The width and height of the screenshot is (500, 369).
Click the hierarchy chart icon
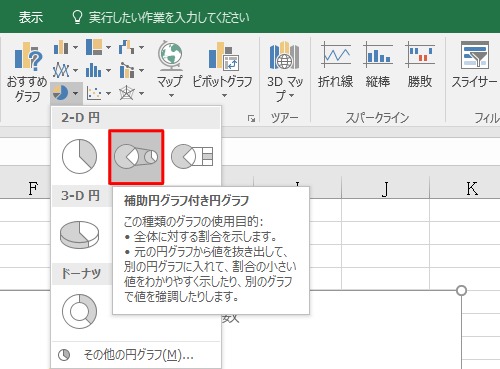point(94,47)
